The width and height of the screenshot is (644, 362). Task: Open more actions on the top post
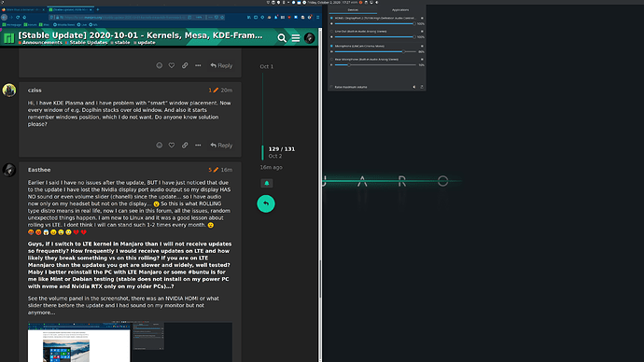coord(198,65)
